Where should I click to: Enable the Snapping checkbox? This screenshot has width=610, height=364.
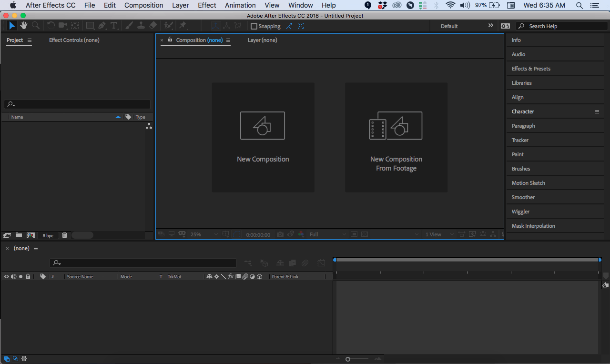pos(254,26)
